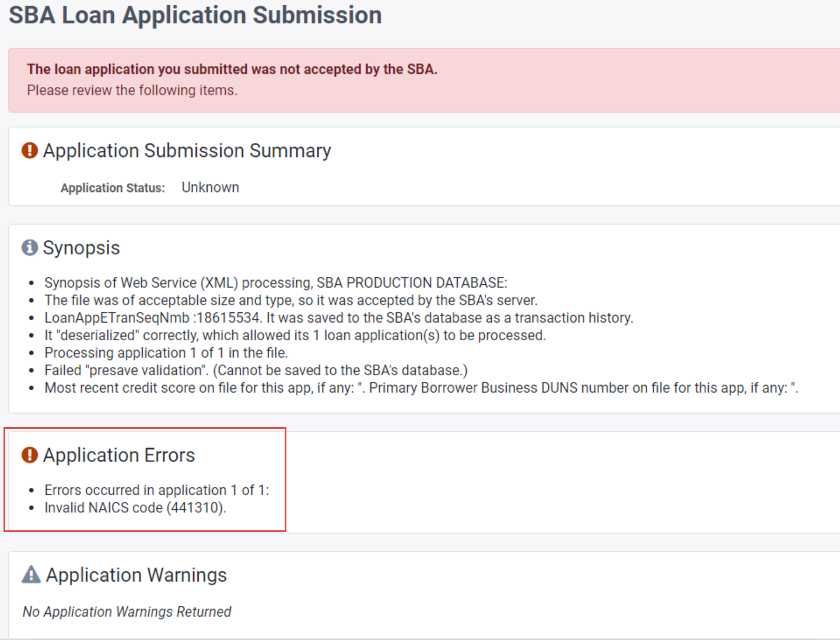Click the info icon next to Synopsis
The height and width of the screenshot is (640, 840).
[30, 247]
